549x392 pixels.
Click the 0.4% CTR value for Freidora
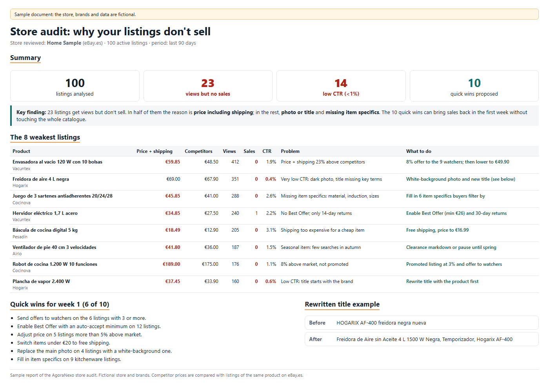(x=271, y=179)
